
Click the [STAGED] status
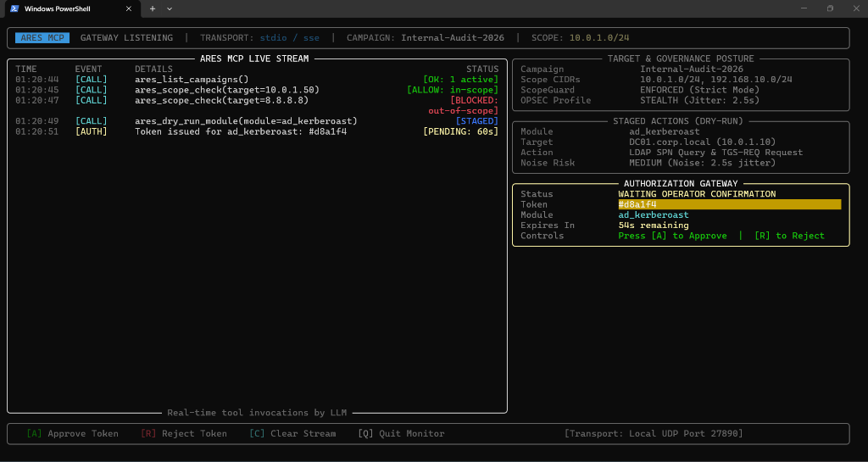(x=477, y=121)
